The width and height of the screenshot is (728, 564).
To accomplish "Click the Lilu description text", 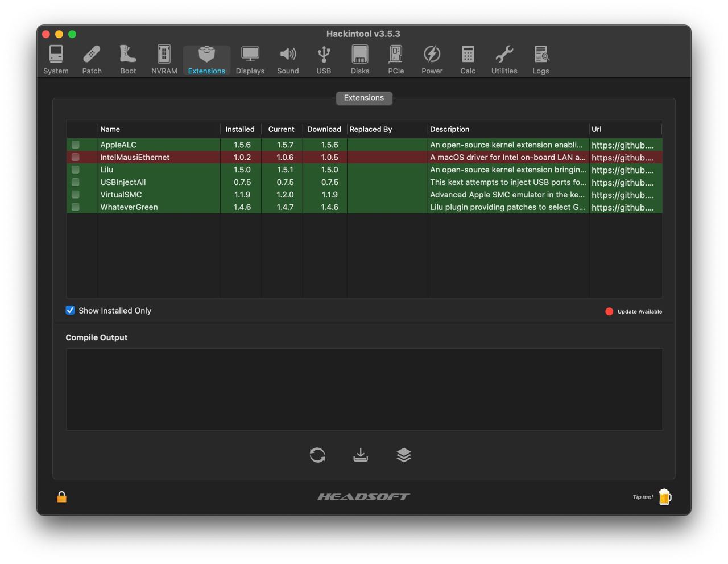I will point(508,170).
